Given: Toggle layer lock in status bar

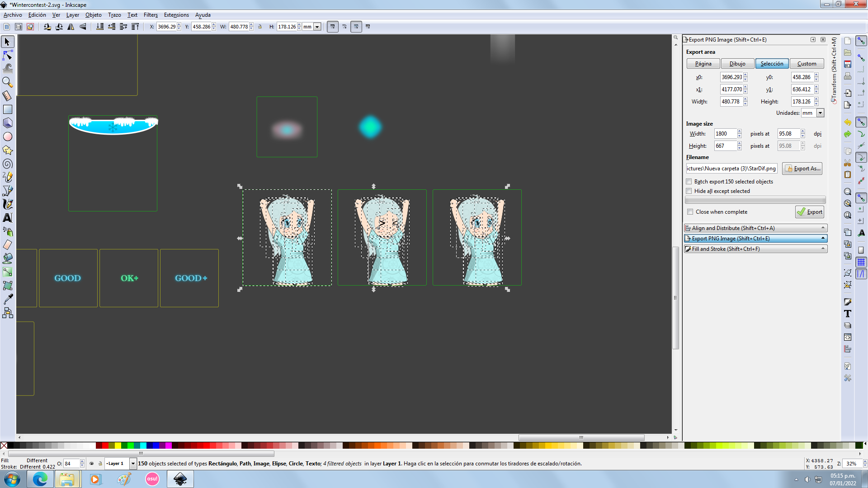Looking at the screenshot, I should (100, 464).
